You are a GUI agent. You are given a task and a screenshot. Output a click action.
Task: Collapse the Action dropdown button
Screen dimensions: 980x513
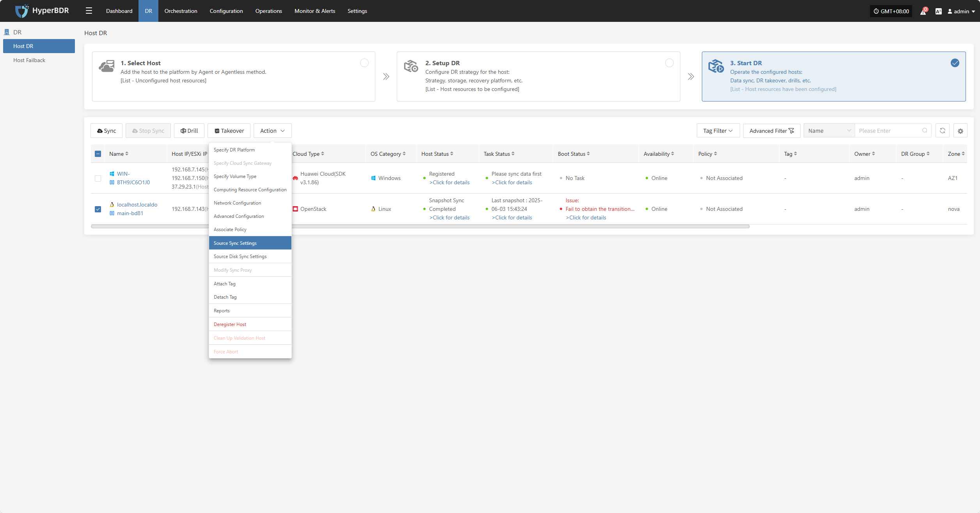click(x=273, y=131)
